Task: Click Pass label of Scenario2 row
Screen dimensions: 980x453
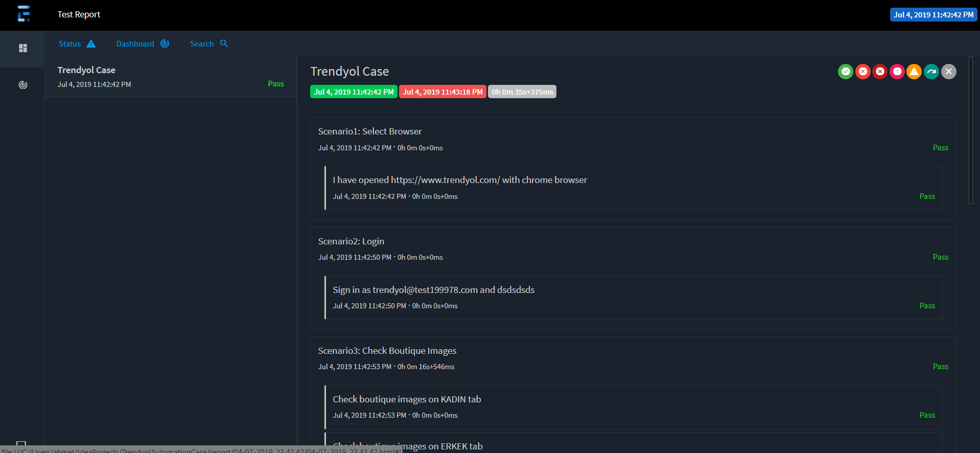Action: 941,257
